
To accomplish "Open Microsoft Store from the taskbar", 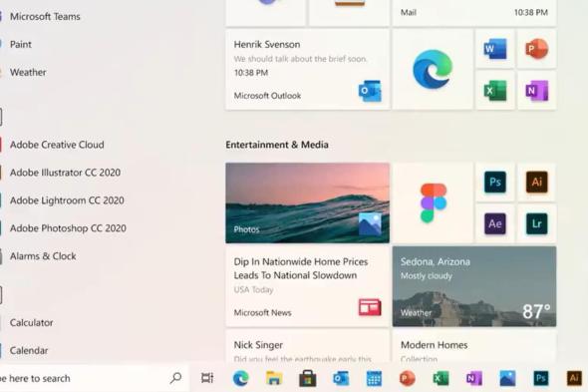I will tap(308, 378).
